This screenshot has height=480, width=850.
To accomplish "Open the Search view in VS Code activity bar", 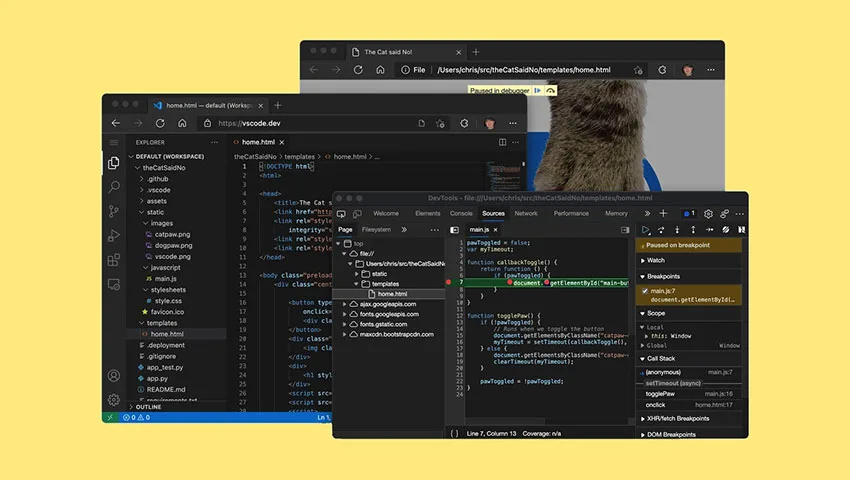I will pos(114,187).
